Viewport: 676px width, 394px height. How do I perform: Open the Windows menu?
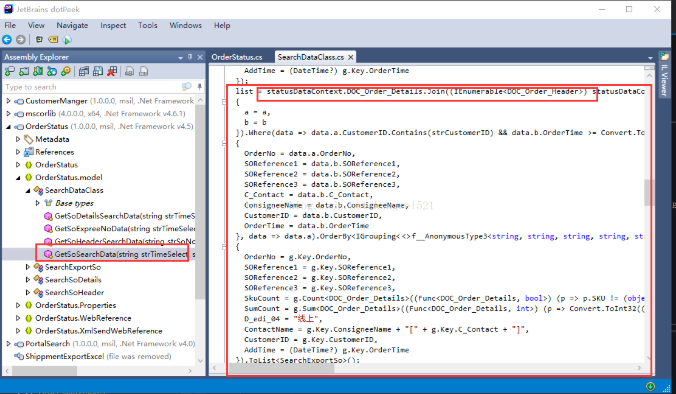185,25
